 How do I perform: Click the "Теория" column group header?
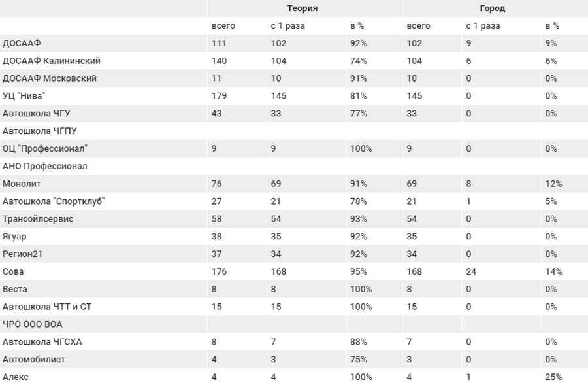click(302, 8)
